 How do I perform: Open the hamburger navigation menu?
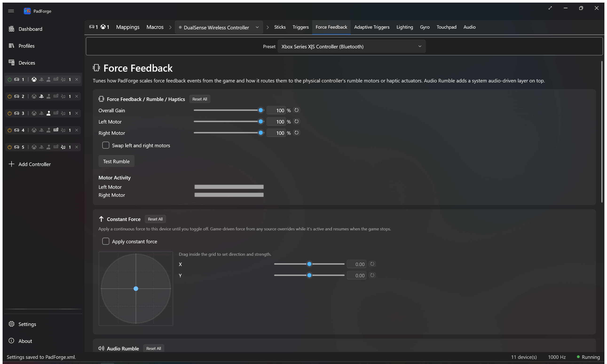11,11
